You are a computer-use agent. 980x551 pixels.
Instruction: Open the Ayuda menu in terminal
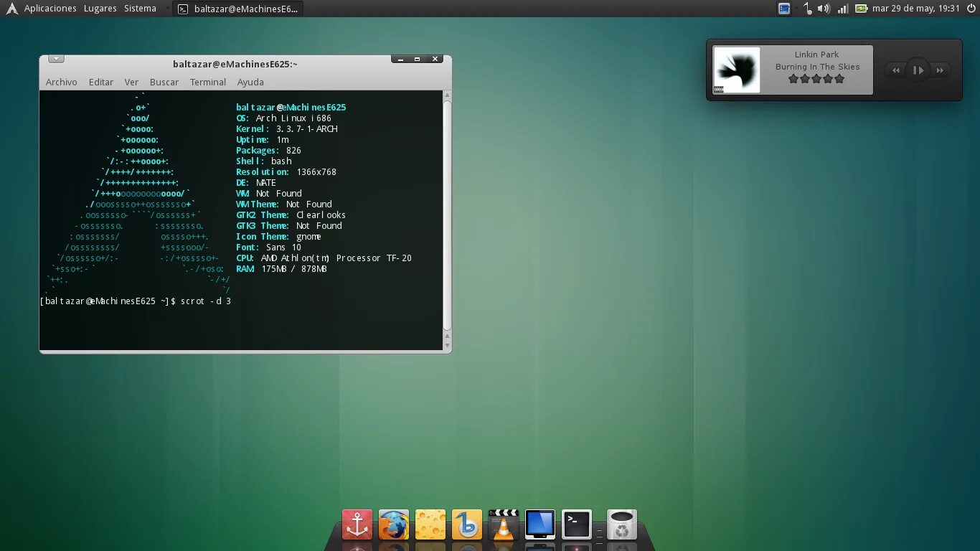click(x=250, y=82)
